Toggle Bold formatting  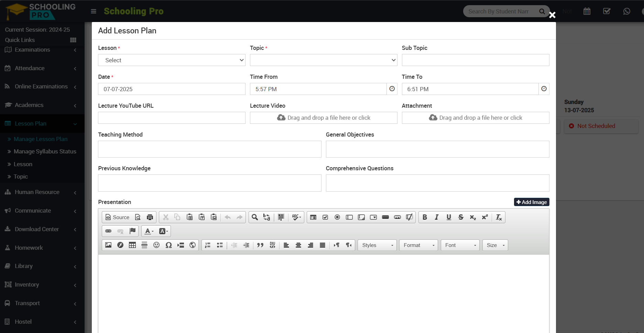[425, 217]
